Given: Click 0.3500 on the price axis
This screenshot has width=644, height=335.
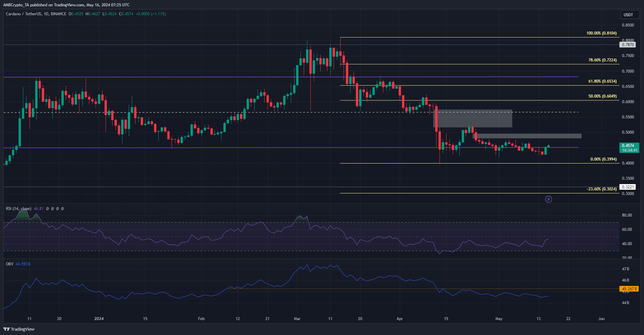Looking at the screenshot, I should coord(628,178).
